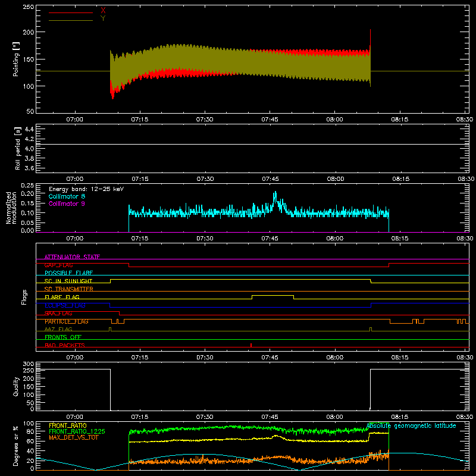Click the "Flags" axis title
Image resolution: width=476 pixels, height=476 pixels.
[24, 297]
